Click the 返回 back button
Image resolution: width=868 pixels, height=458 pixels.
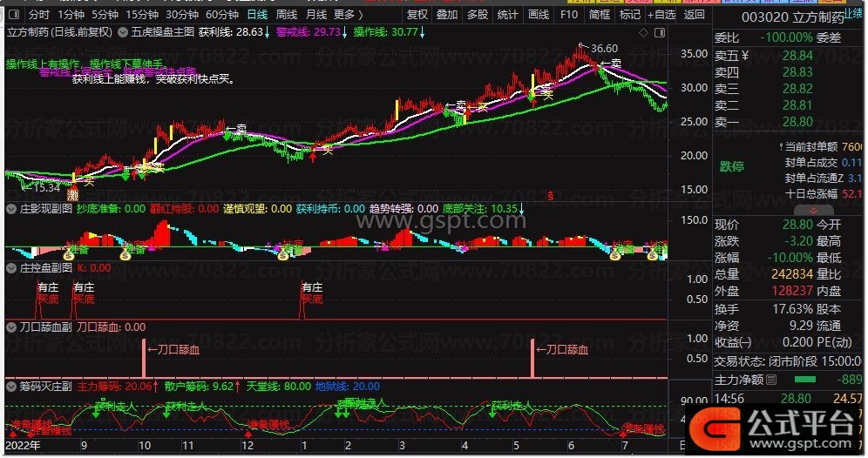pos(695,15)
